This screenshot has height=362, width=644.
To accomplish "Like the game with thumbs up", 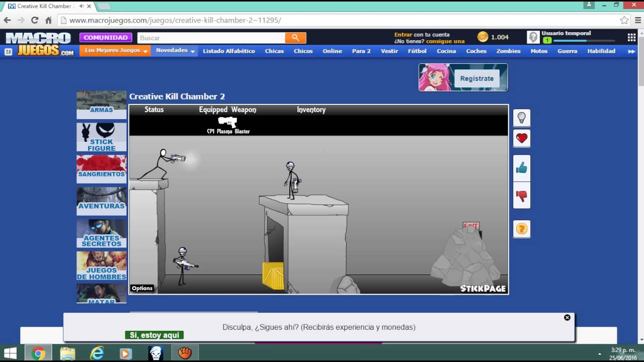I will (522, 168).
